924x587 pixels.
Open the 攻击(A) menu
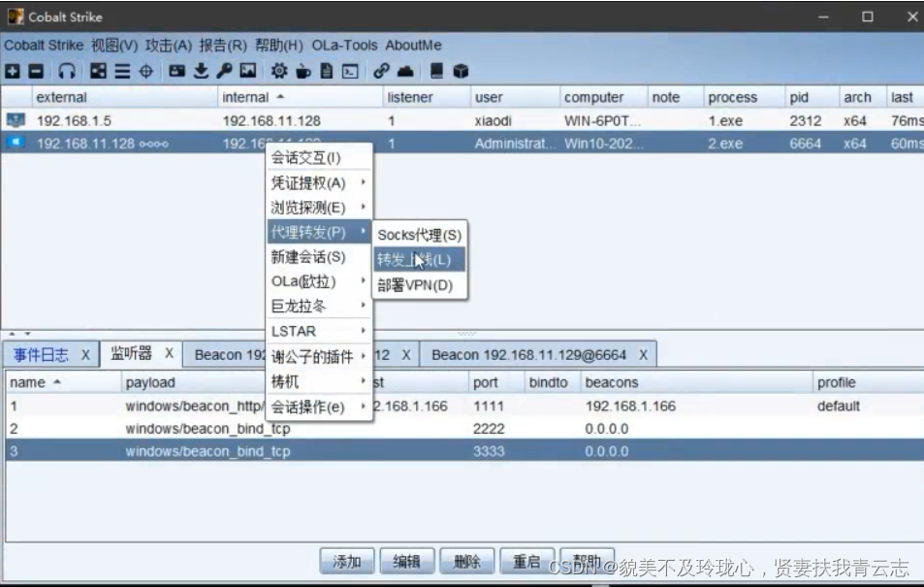pyautogui.click(x=169, y=46)
